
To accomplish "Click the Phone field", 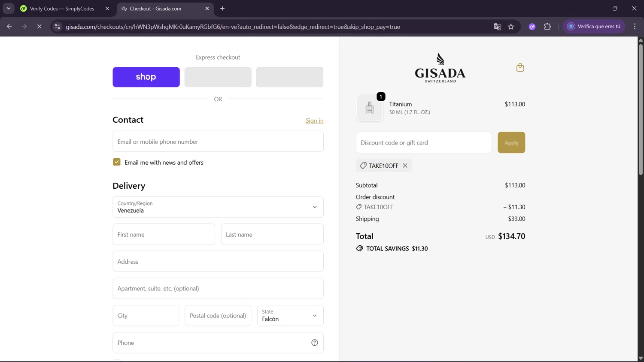I will tap(218, 343).
